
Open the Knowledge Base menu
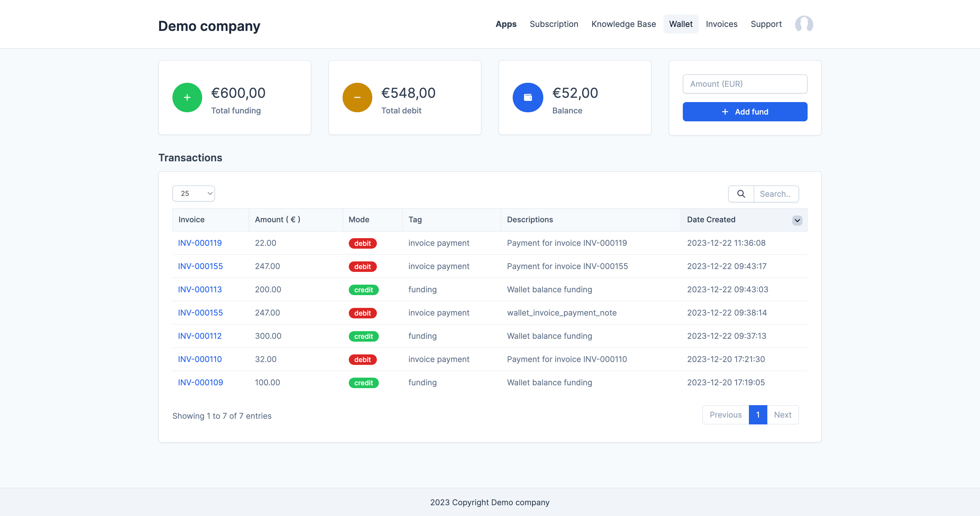point(623,24)
